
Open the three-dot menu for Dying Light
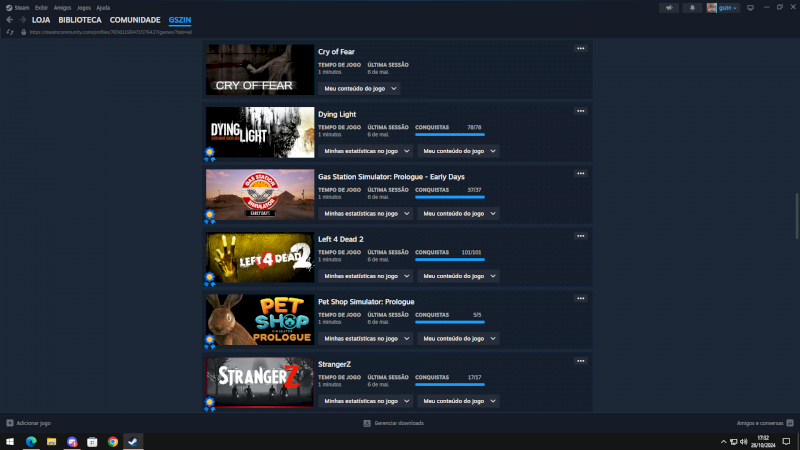[x=581, y=111]
